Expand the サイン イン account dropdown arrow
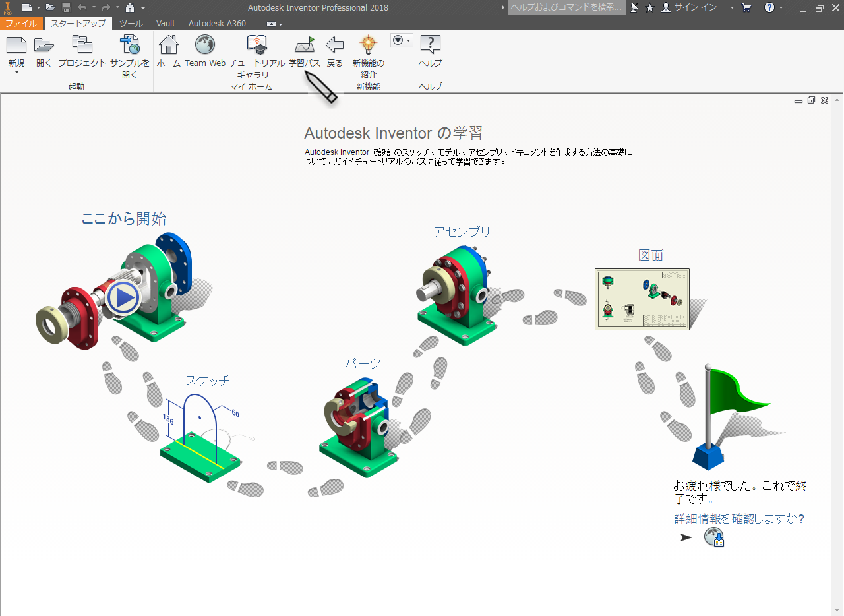 732,7
